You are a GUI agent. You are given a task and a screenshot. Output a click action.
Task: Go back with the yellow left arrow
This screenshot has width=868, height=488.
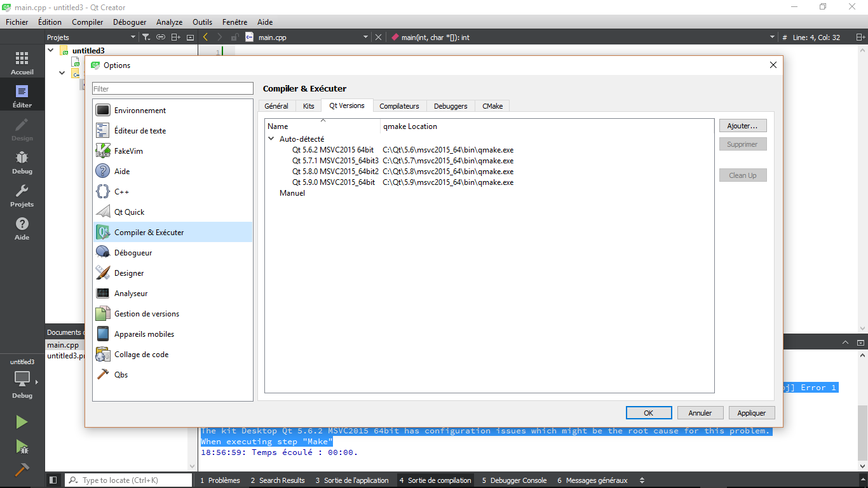206,37
